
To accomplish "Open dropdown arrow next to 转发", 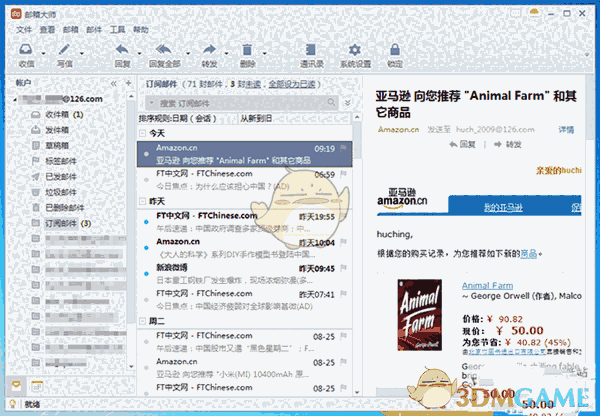I will click(226, 54).
